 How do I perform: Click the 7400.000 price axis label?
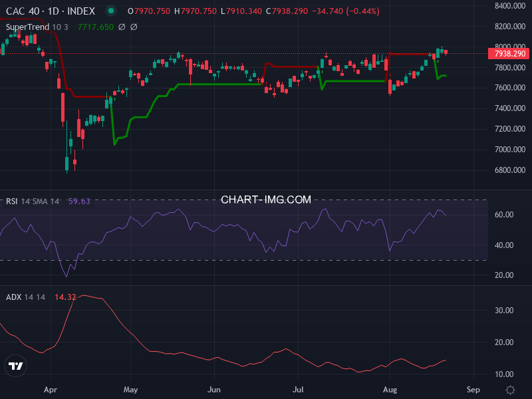pos(510,108)
